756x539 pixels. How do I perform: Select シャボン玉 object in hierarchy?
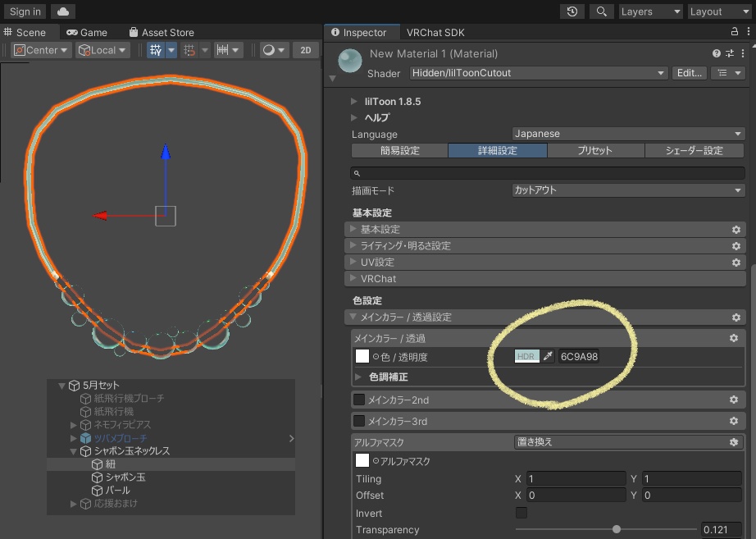click(125, 477)
